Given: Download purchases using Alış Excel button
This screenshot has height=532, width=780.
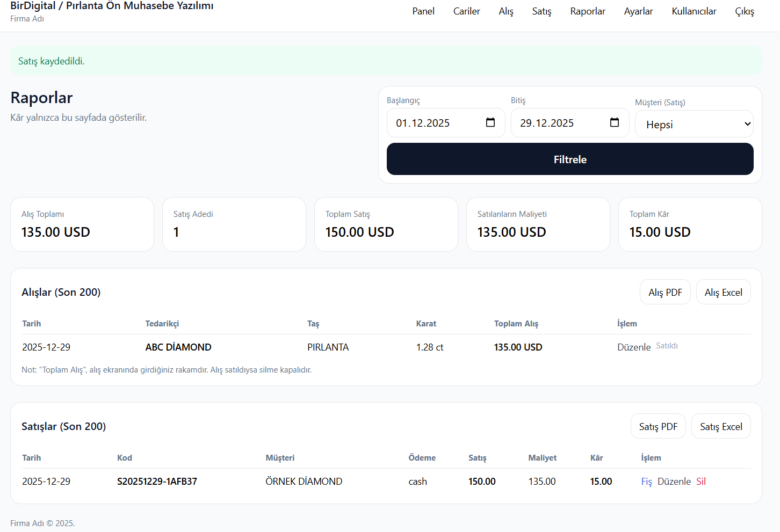Looking at the screenshot, I should (x=723, y=293).
